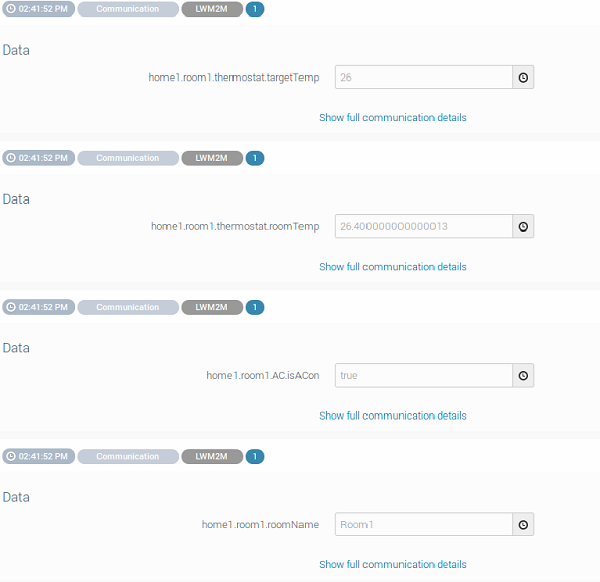Click history clock icon beside roomTemp field

click(x=523, y=226)
